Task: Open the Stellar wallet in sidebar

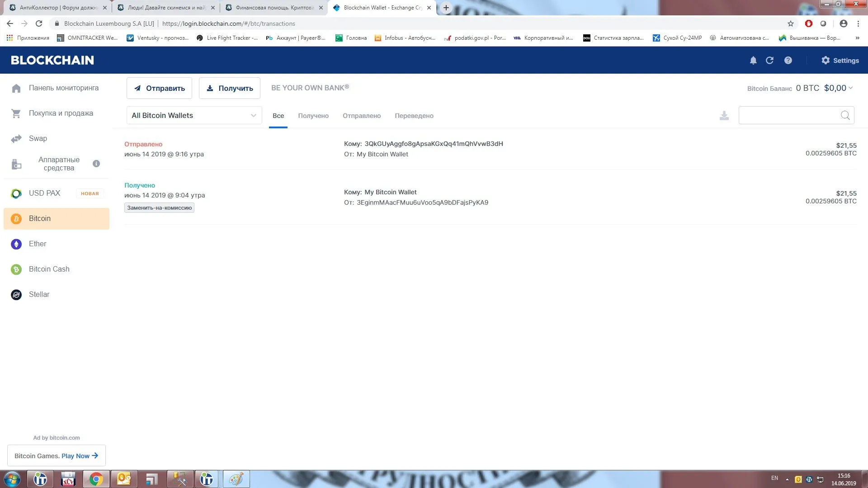Action: click(39, 295)
